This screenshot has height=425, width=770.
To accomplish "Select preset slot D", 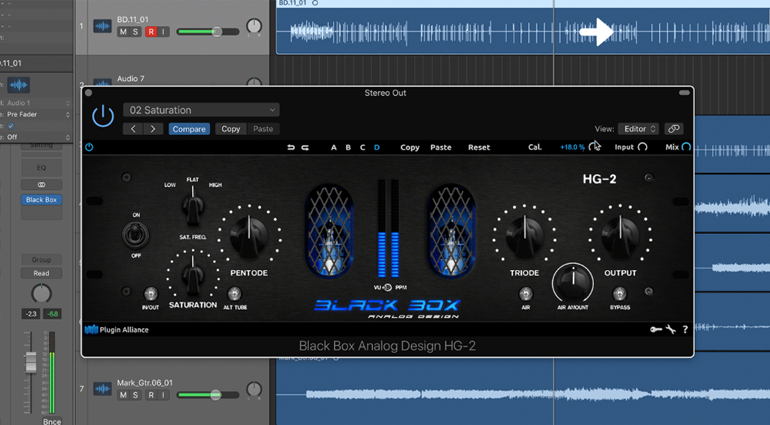I will pyautogui.click(x=377, y=147).
